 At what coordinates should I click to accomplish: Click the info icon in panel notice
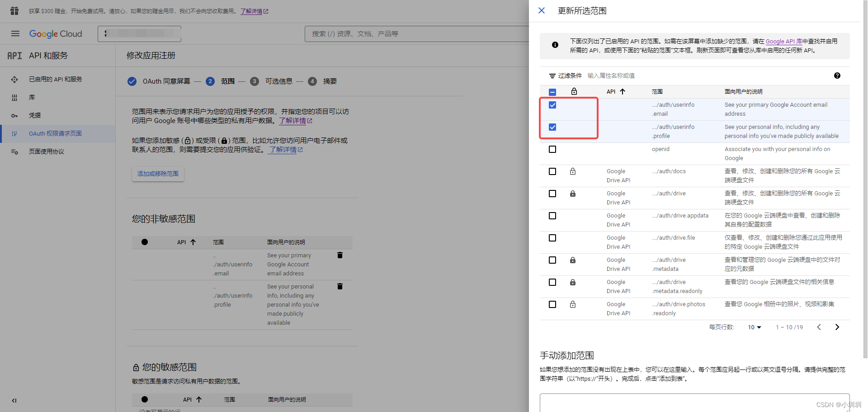[555, 45]
